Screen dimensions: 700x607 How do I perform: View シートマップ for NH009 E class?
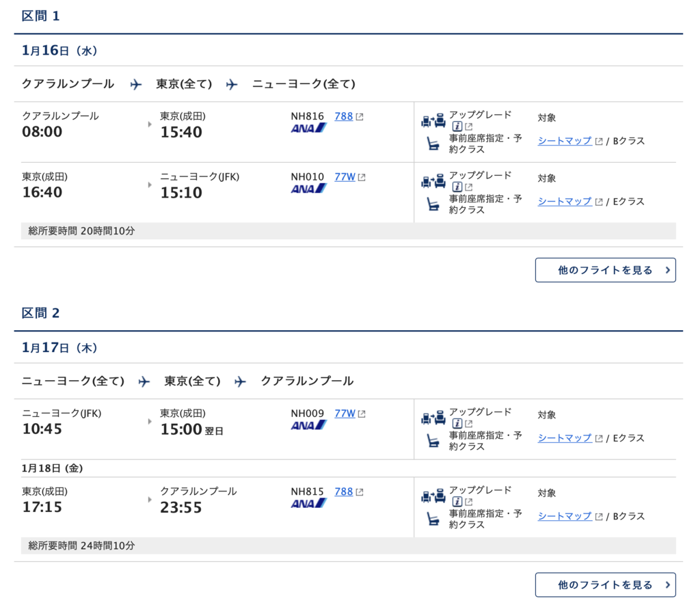point(565,438)
